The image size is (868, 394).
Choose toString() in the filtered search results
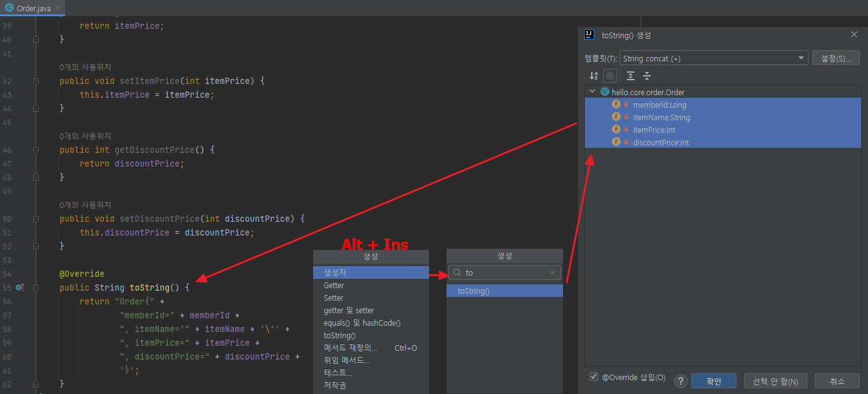tap(505, 291)
